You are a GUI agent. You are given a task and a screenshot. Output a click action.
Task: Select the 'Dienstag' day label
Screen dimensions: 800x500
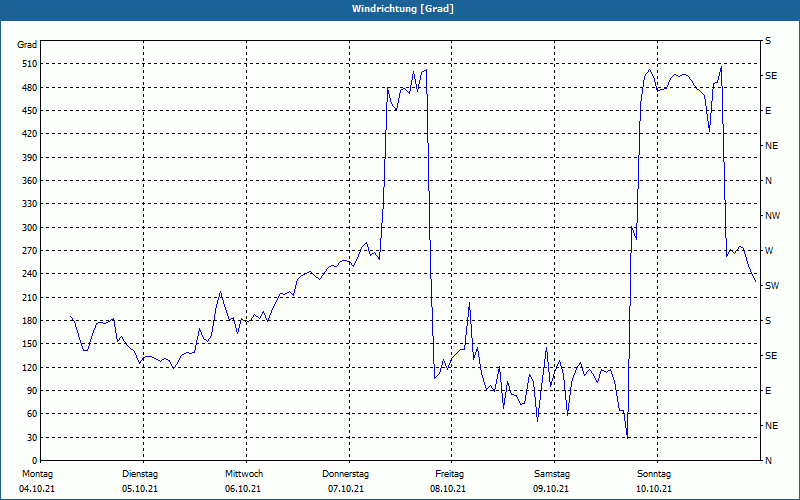pyautogui.click(x=140, y=474)
